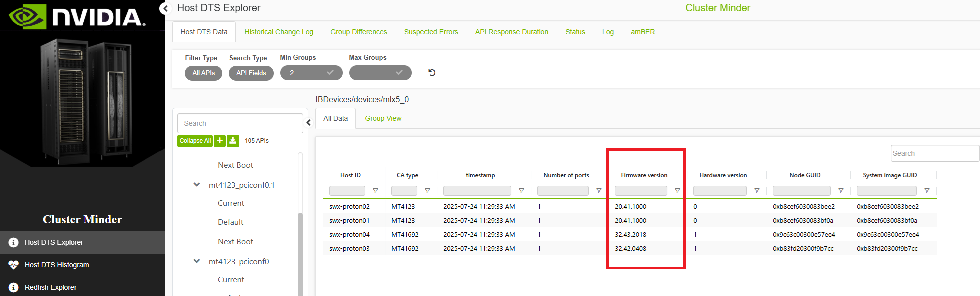
Task: Collapse the sidebar with back arrow icon
Action: pyautogui.click(x=165, y=8)
